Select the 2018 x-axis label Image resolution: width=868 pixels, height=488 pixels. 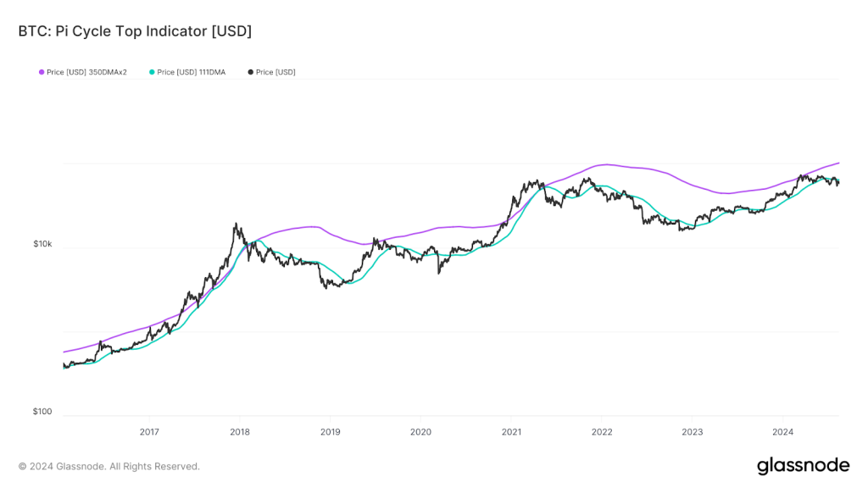click(x=240, y=430)
